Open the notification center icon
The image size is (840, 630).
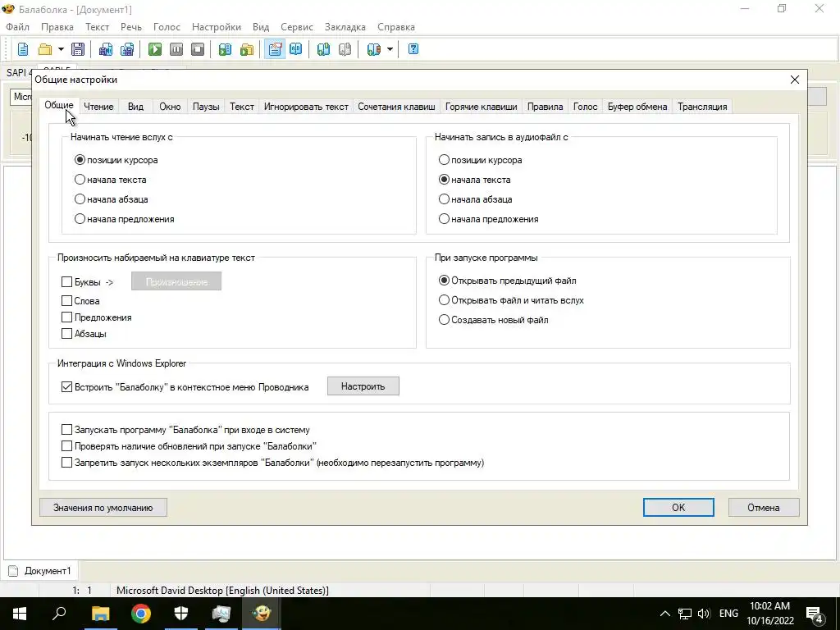(815, 614)
